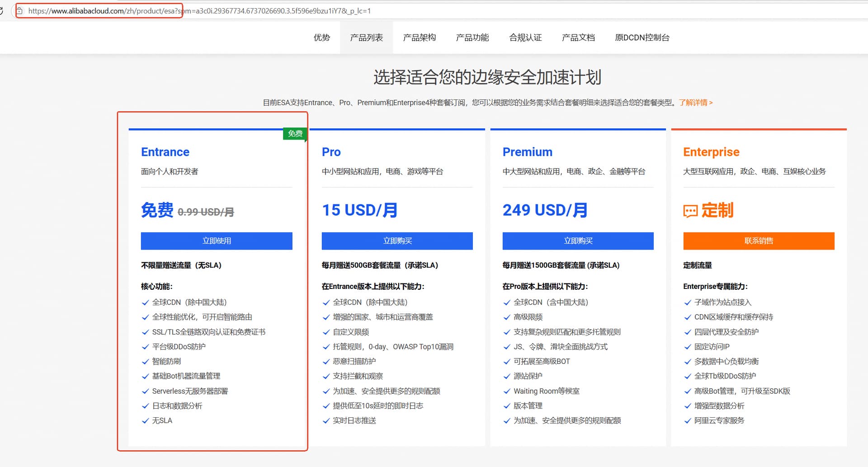The height and width of the screenshot is (467, 868).
Task: Click 提供低至10s延时的即时日志 text
Action: tap(378, 406)
